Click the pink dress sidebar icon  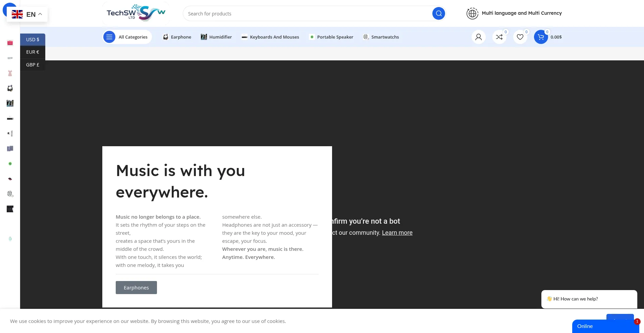click(10, 73)
